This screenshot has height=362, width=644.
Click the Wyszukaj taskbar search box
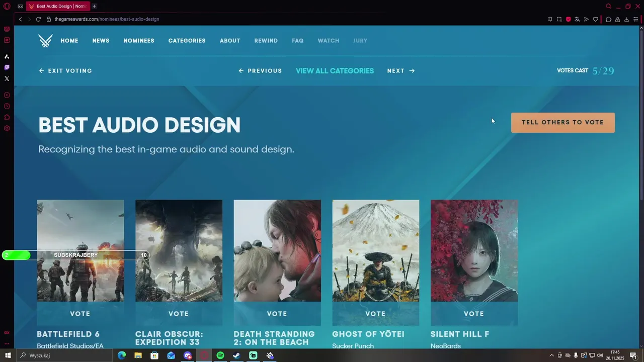click(x=65, y=355)
